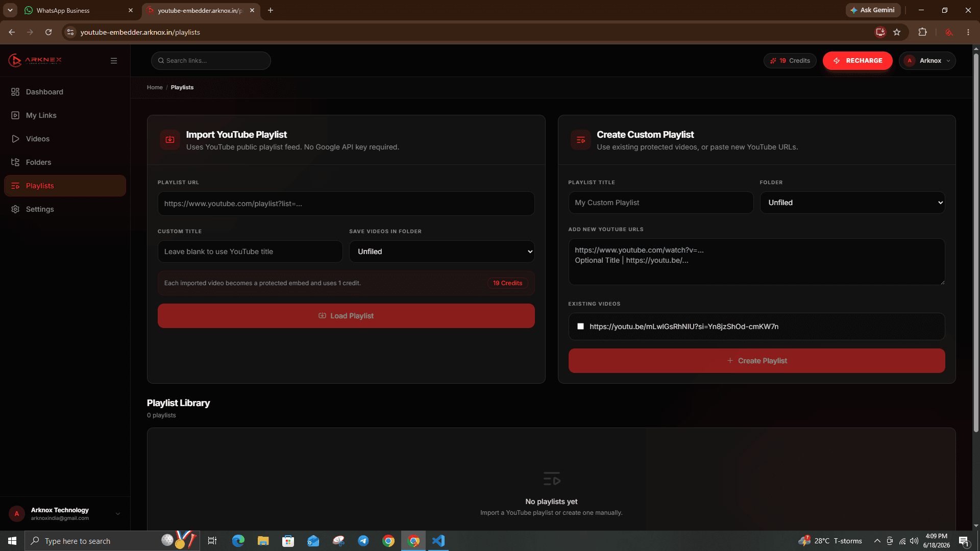The height and width of the screenshot is (551, 980).
Task: Open the notification center icon
Action: (964, 541)
